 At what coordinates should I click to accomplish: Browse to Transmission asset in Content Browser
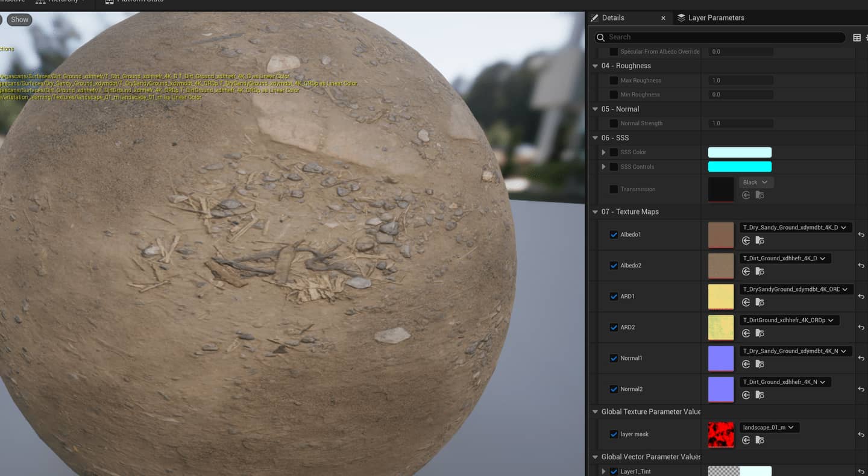[759, 195]
